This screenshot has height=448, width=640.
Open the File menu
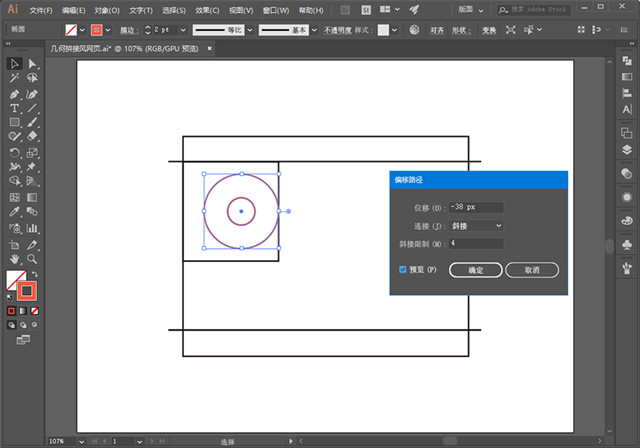point(41,9)
